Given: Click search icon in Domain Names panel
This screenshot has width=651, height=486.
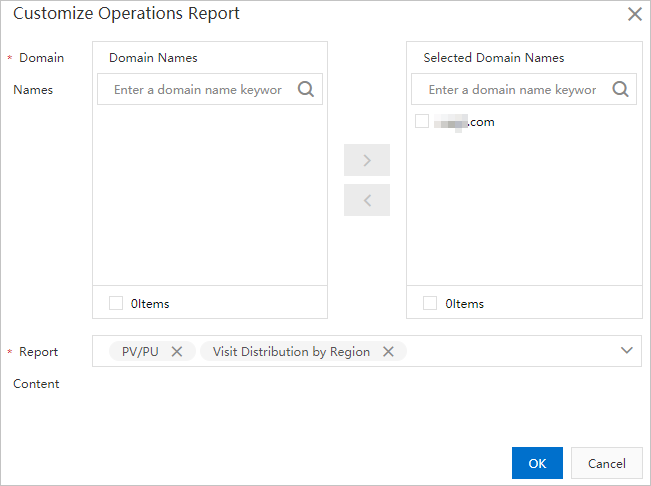Looking at the screenshot, I should tap(306, 89).
